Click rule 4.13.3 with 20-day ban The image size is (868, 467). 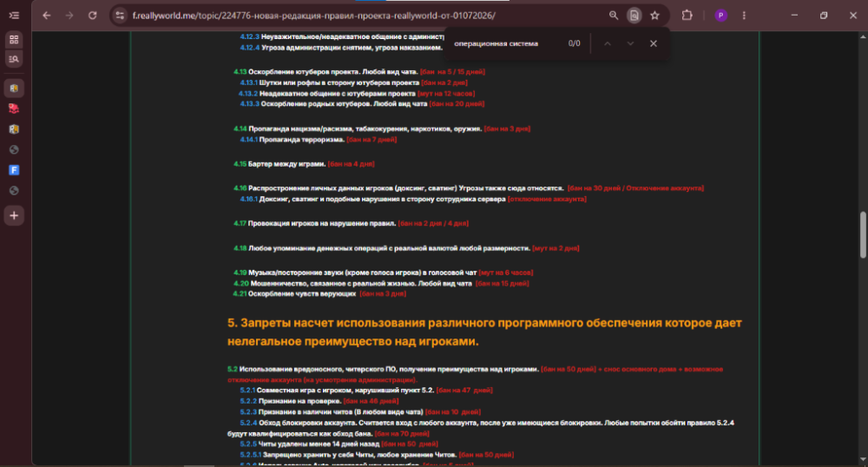pyautogui.click(x=362, y=104)
